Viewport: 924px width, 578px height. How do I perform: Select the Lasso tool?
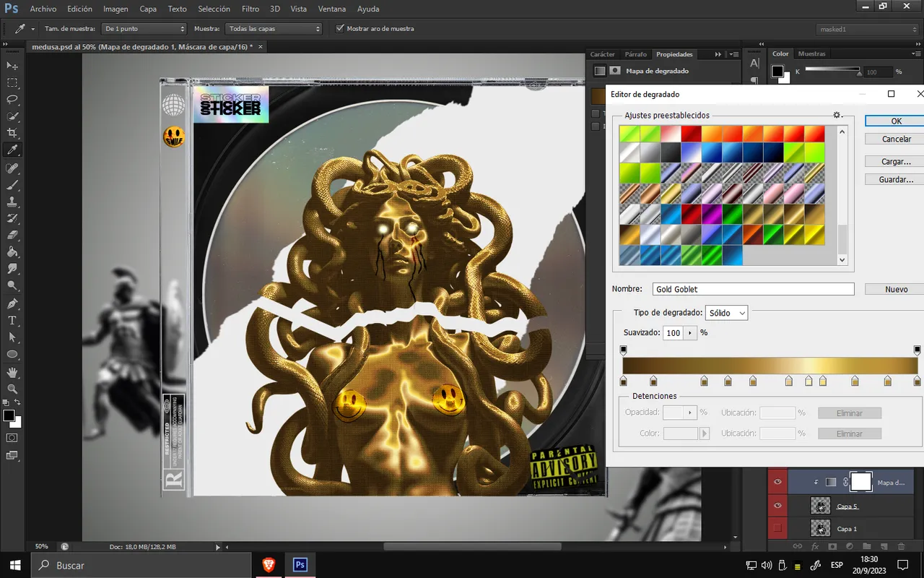(x=12, y=99)
